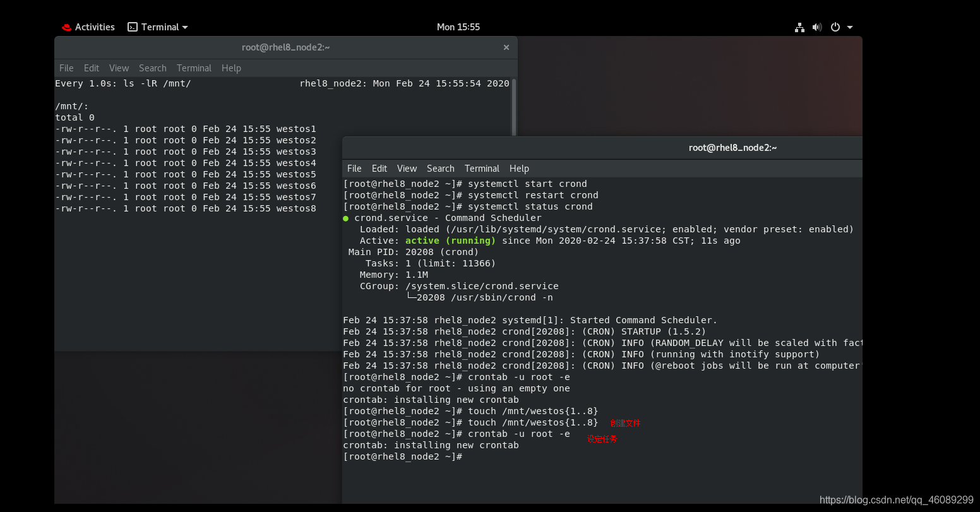Click the 'Loaded: loaded' service line
This screenshot has width=980, height=512.
(x=606, y=229)
